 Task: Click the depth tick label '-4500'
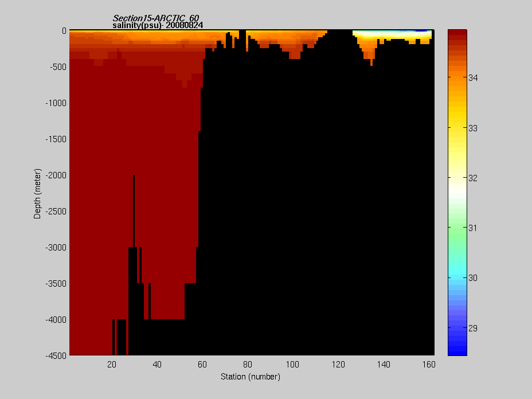56,356
